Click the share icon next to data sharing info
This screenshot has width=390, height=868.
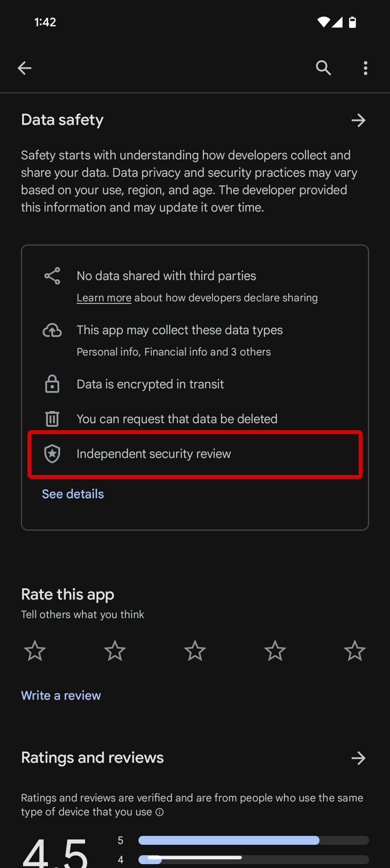coord(52,276)
